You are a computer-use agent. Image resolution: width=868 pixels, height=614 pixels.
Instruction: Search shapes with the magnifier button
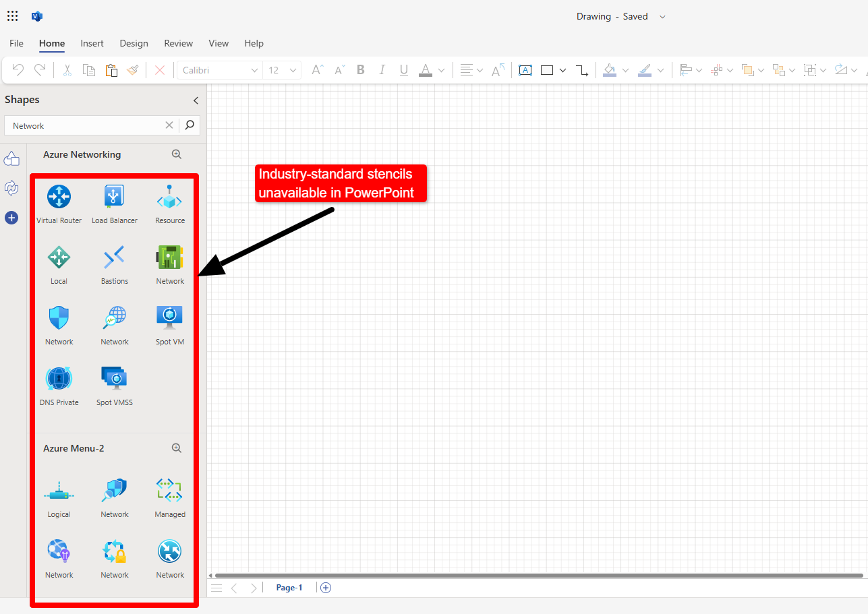190,125
